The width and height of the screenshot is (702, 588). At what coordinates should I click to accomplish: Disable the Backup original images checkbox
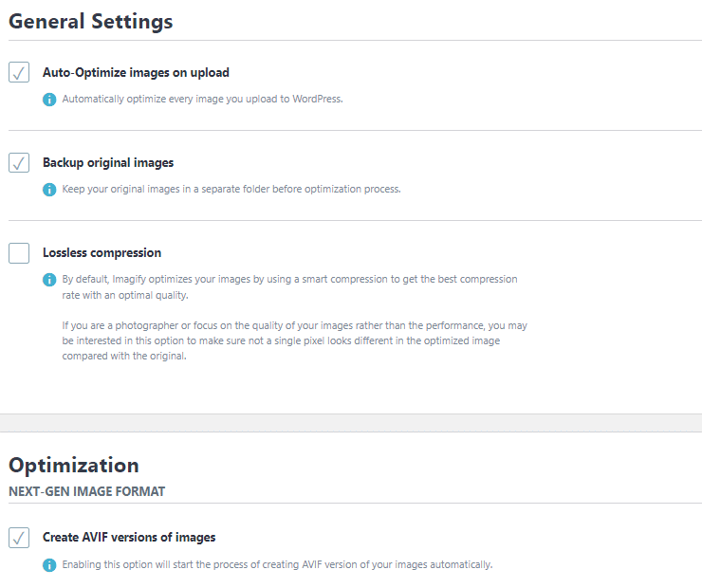click(x=19, y=162)
